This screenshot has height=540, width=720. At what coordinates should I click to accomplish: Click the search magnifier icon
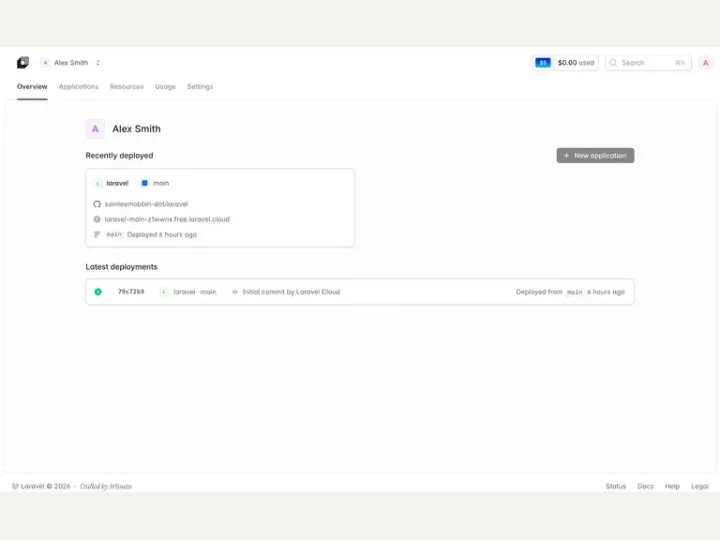(x=613, y=62)
